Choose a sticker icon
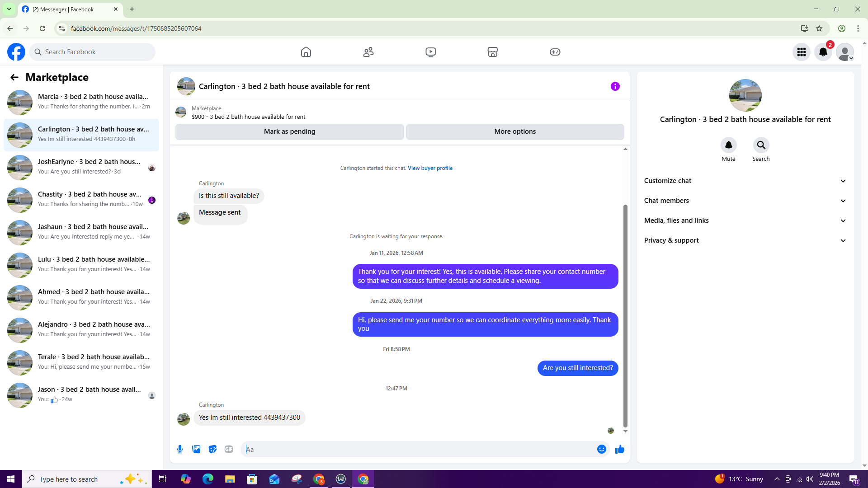This screenshot has width=868, height=488. click(x=212, y=449)
